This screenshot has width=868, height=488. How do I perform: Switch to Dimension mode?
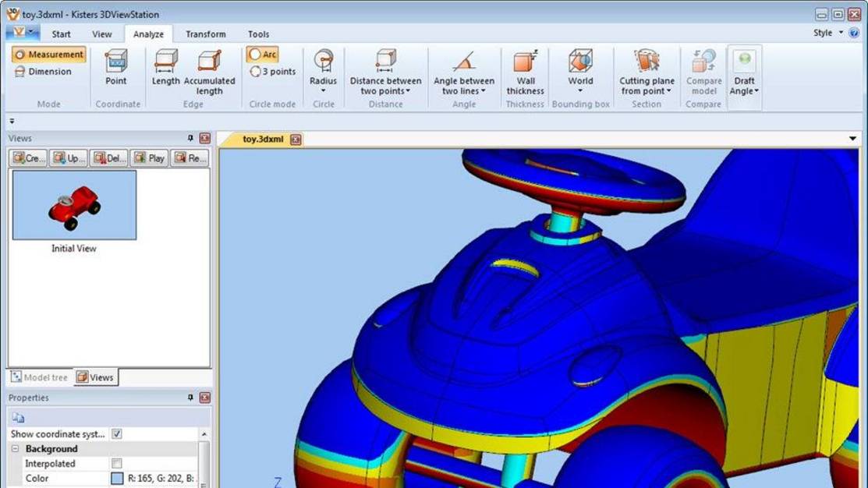pyautogui.click(x=43, y=72)
